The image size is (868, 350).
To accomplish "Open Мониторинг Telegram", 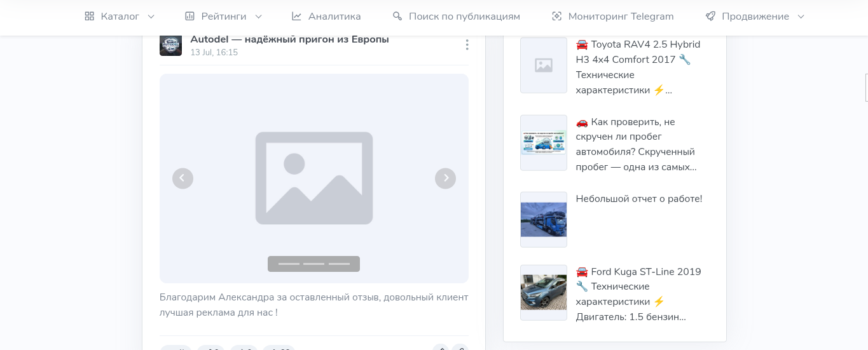I will coord(612,17).
